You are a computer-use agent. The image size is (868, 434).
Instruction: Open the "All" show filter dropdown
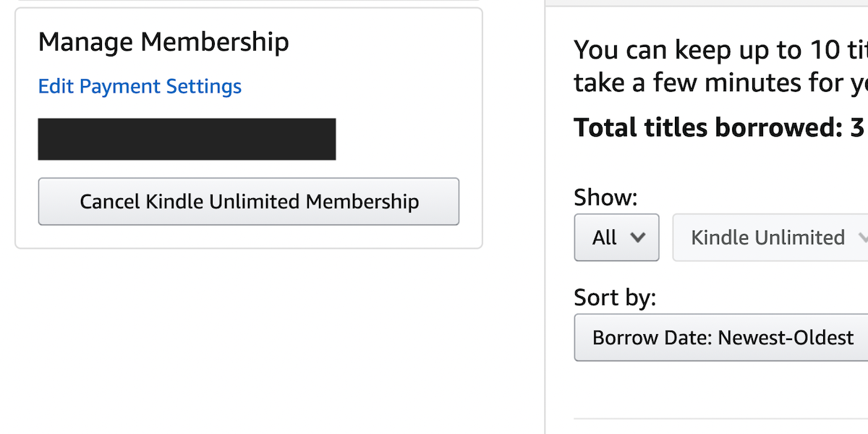tap(616, 237)
